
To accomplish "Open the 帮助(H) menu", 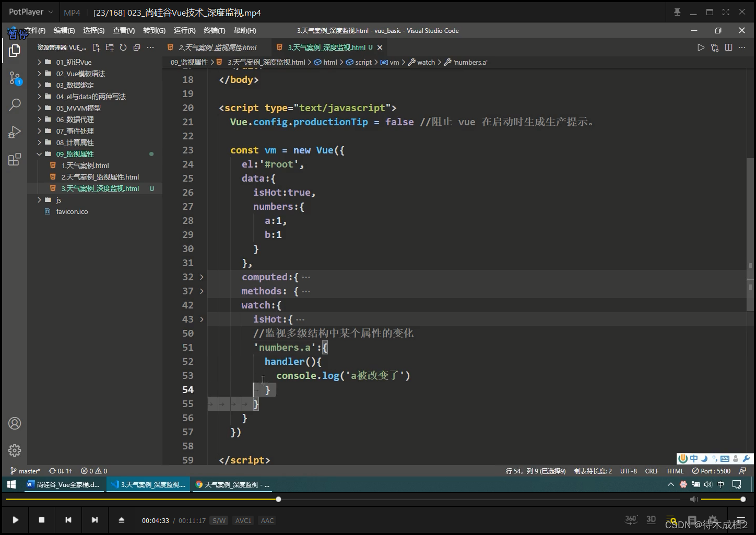I will click(x=245, y=31).
